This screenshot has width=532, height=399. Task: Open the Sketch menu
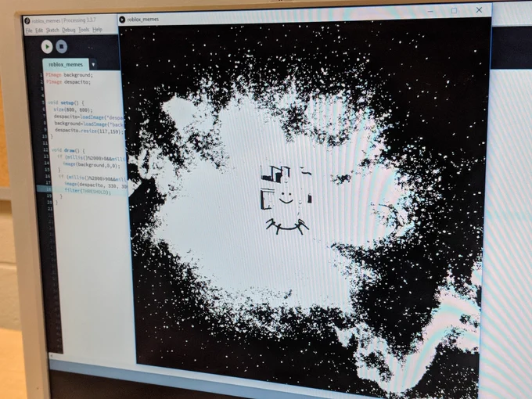click(52, 31)
